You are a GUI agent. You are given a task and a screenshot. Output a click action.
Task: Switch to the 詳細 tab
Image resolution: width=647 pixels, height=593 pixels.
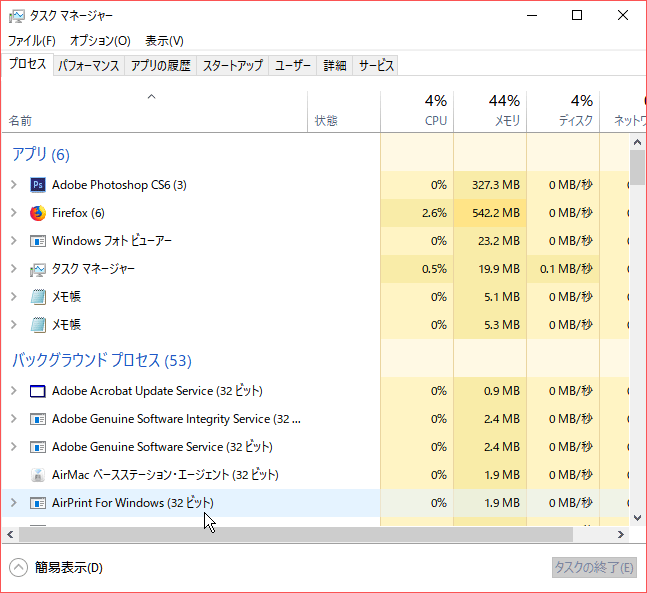click(335, 66)
